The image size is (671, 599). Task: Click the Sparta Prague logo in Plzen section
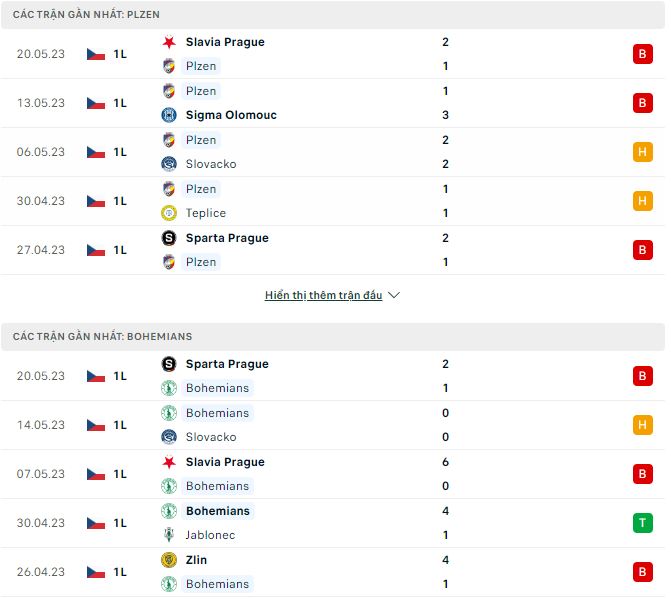pos(168,238)
